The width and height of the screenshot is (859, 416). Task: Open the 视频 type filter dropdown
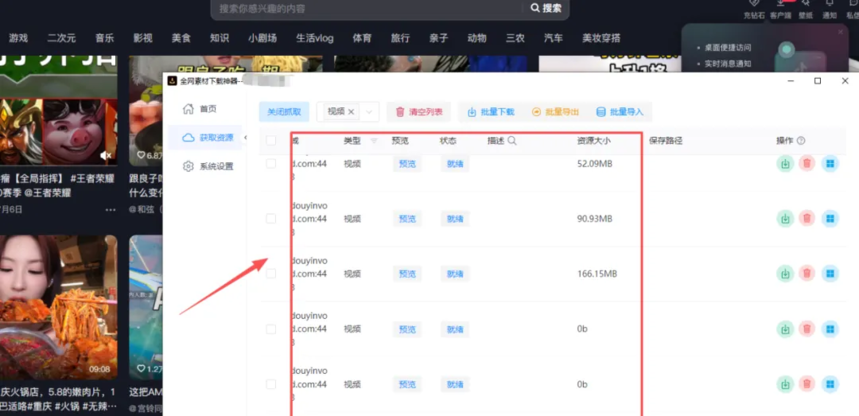[x=370, y=112]
